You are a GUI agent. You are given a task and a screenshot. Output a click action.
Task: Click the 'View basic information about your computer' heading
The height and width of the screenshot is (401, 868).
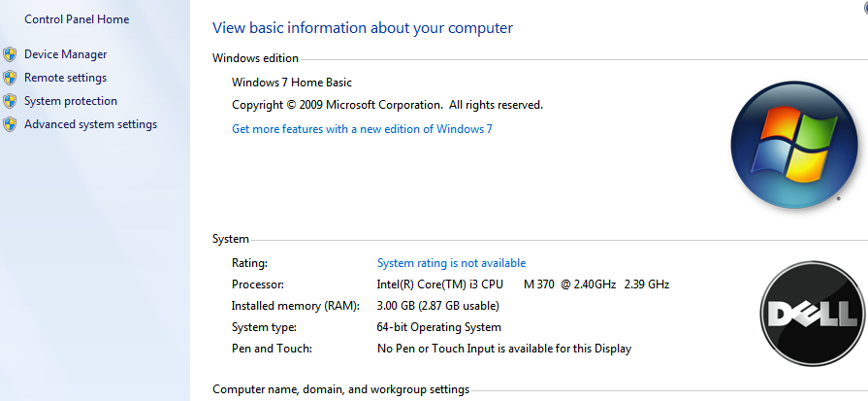click(x=363, y=28)
